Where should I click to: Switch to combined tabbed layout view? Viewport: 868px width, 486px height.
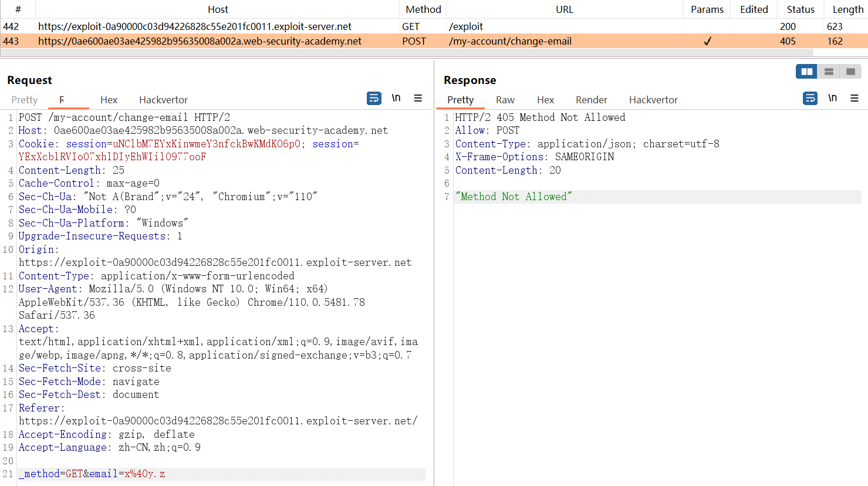point(850,72)
